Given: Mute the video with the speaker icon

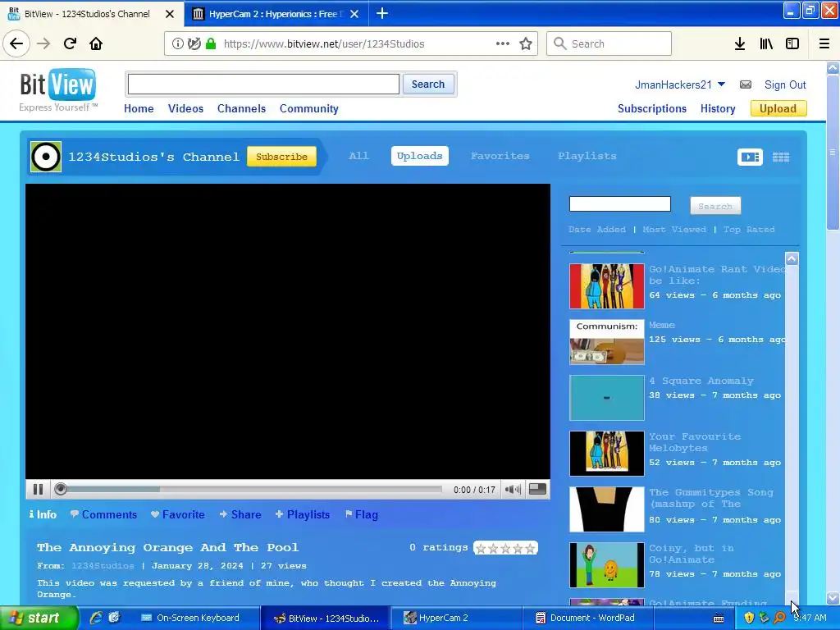Looking at the screenshot, I should pyautogui.click(x=513, y=489).
